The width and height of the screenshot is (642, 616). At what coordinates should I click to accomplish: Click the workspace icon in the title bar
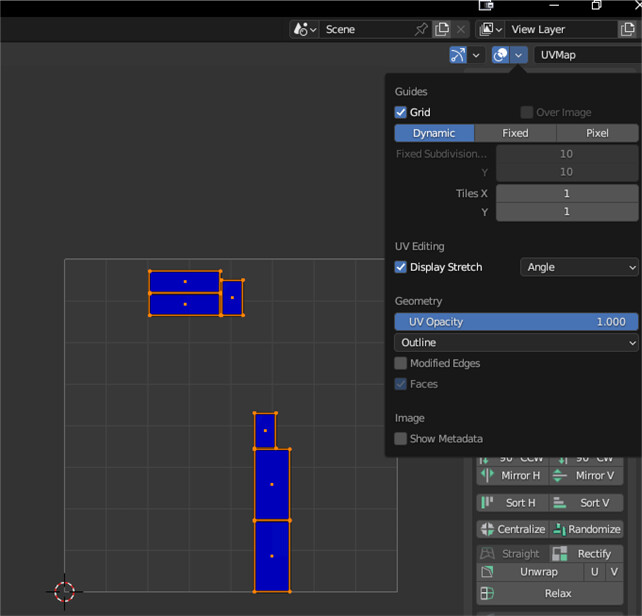tap(486, 5)
